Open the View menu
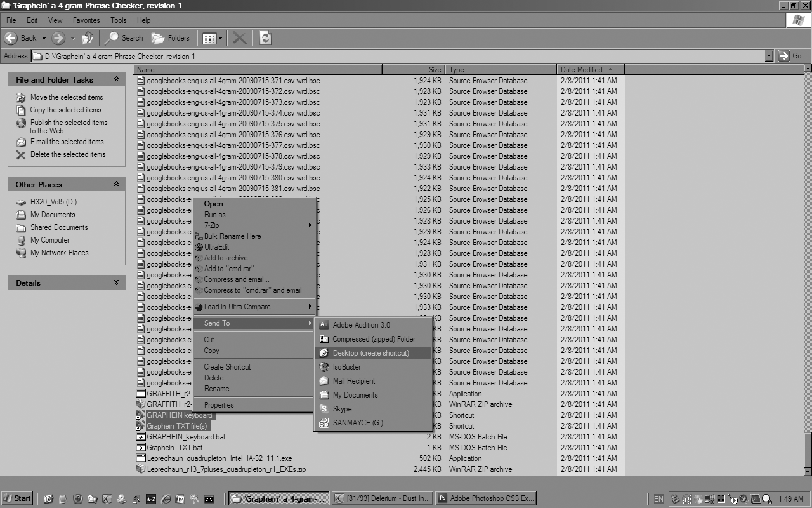 tap(55, 20)
